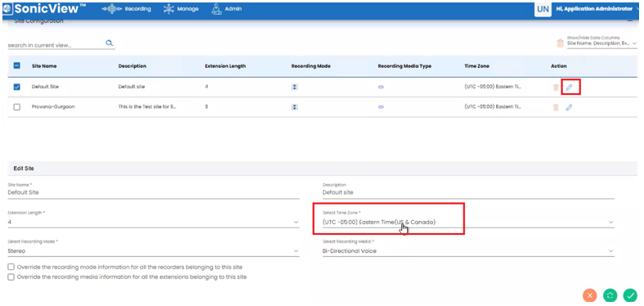Delete the Default Site row
644x306 pixels.
[x=556, y=88]
